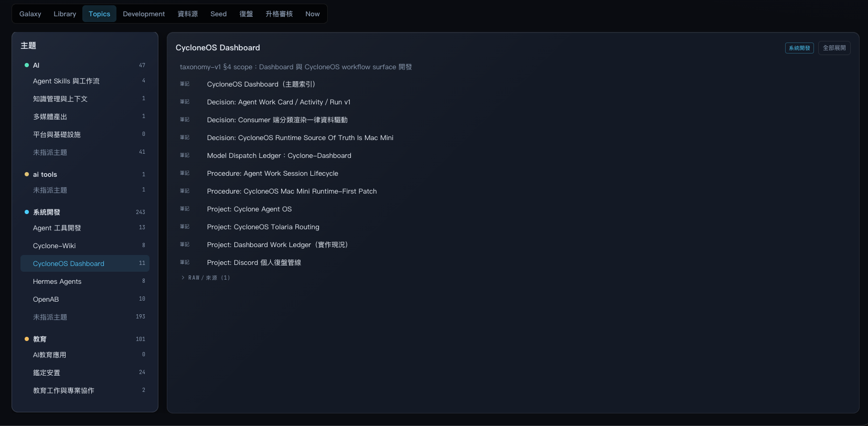This screenshot has height=426, width=868.
Task: Open OpenAB subtopic
Action: point(85,299)
